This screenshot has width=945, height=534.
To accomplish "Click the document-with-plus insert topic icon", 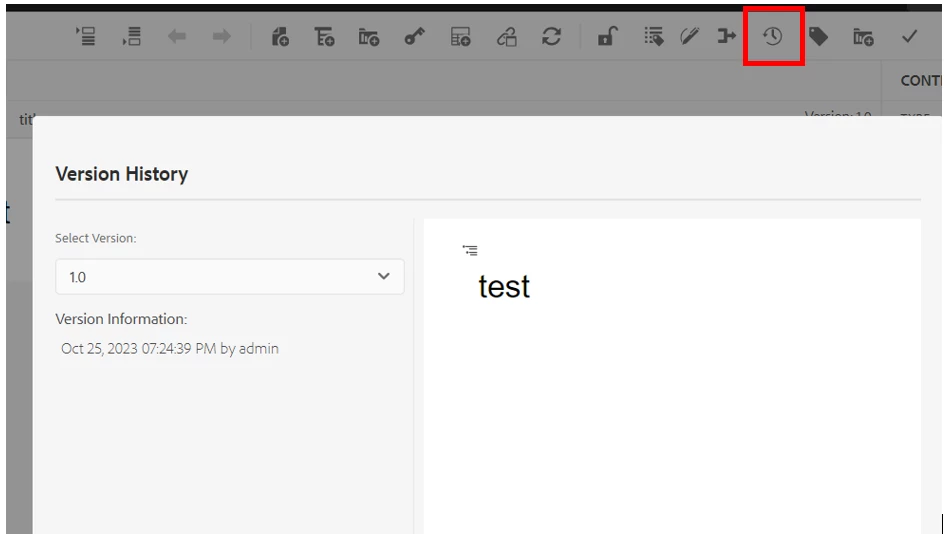I will (280, 37).
